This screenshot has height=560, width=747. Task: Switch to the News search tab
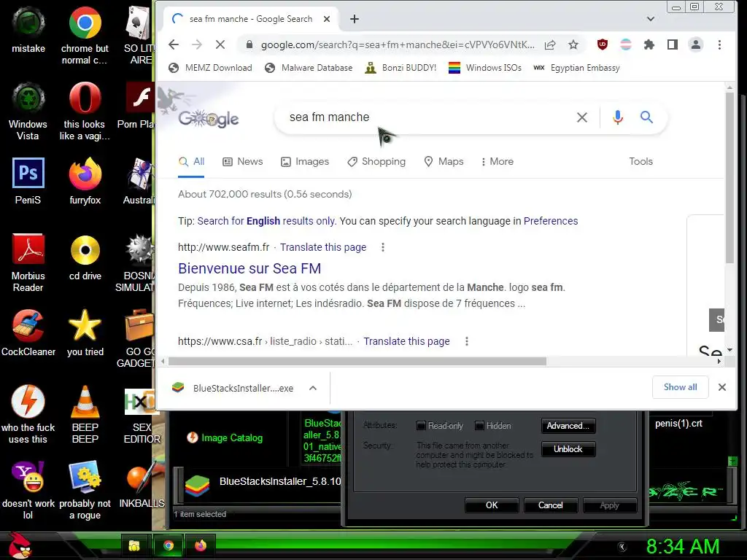coord(243,162)
